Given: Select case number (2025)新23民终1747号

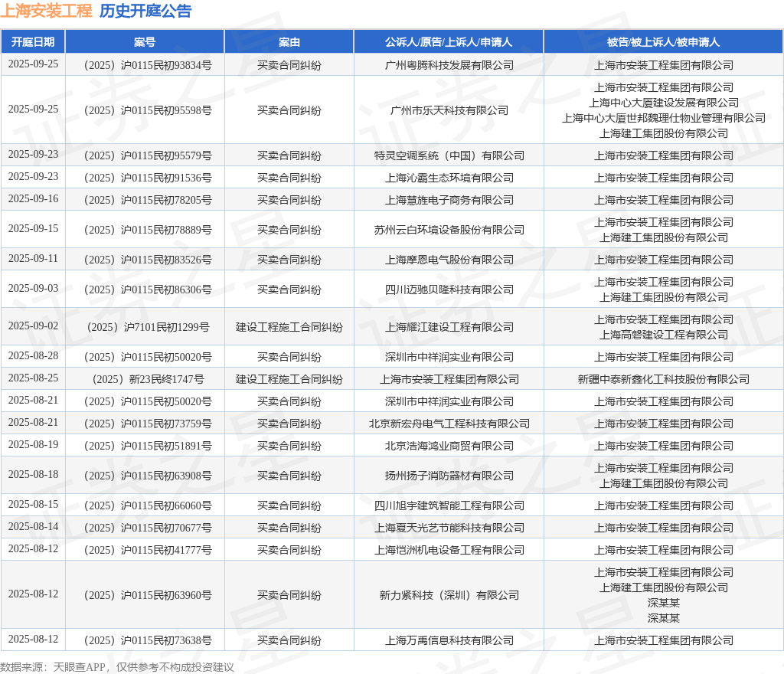Looking at the screenshot, I should click(x=148, y=379).
